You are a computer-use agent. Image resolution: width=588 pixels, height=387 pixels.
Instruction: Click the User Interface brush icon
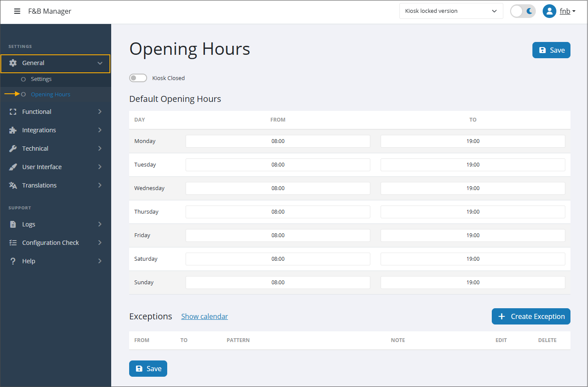point(13,167)
